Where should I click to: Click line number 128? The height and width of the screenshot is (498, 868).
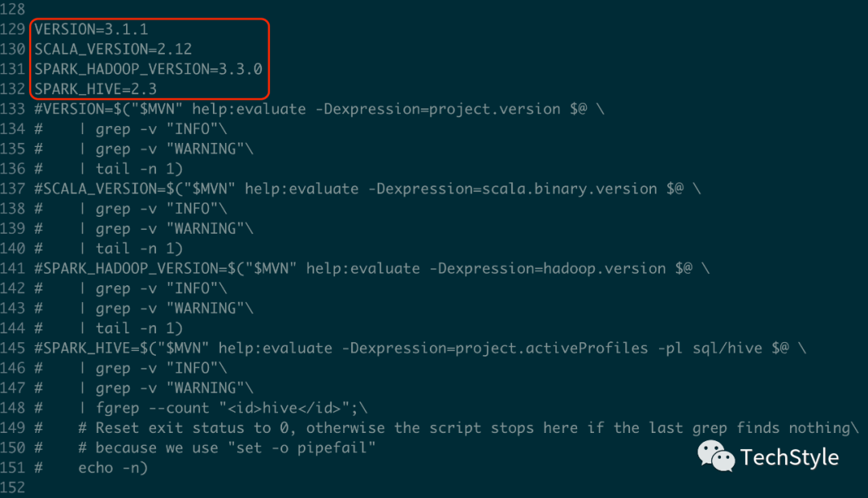(14, 10)
